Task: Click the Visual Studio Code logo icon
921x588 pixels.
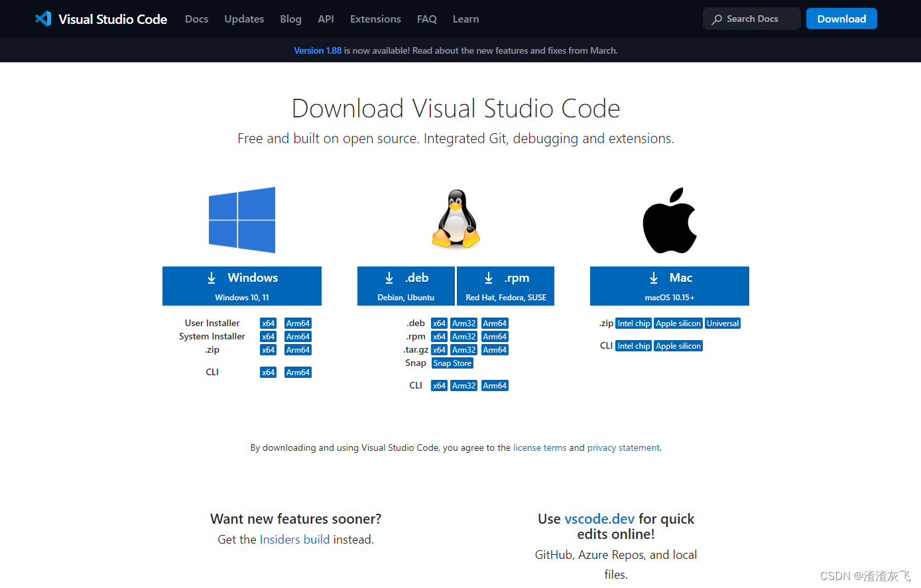Action: [43, 19]
